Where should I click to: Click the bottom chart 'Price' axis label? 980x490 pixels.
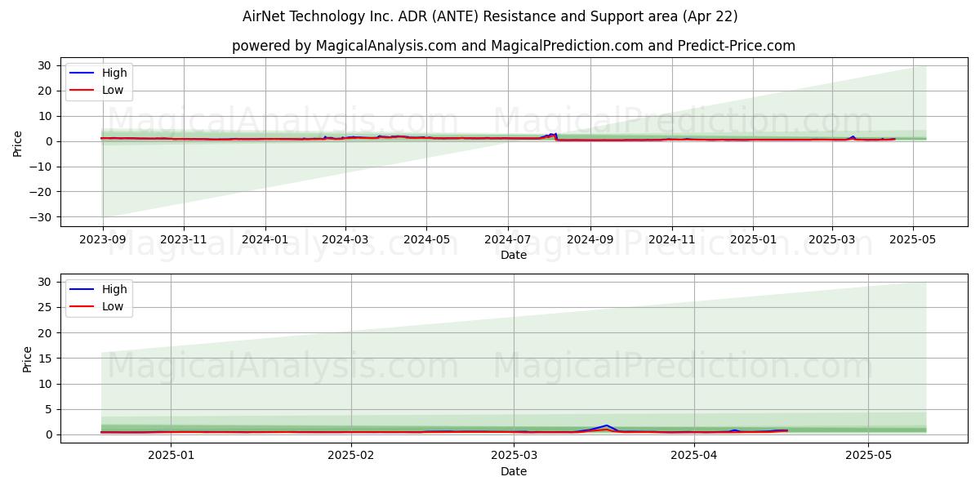(28, 359)
